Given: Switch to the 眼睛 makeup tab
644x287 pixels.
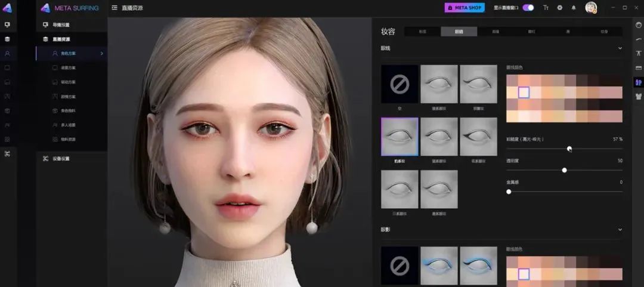Looking at the screenshot, I should click(459, 32).
